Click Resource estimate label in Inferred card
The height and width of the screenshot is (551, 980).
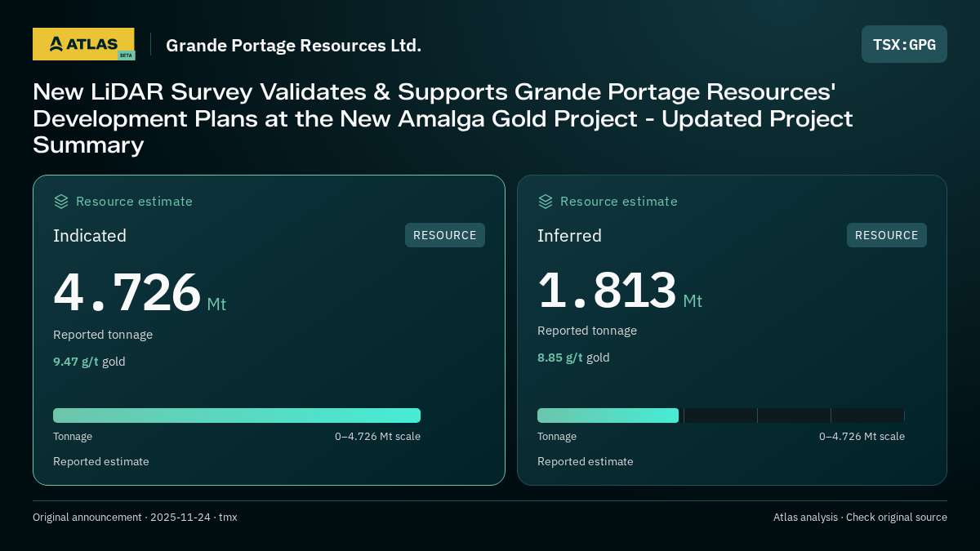pos(618,202)
